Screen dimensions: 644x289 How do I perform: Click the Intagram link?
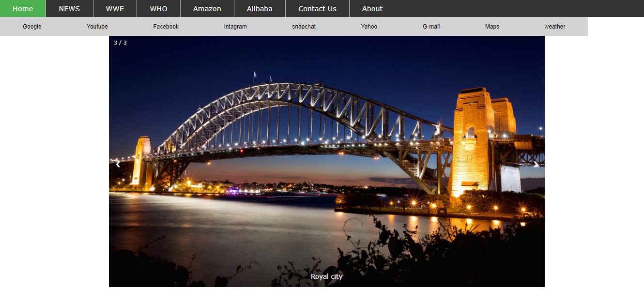tap(235, 27)
